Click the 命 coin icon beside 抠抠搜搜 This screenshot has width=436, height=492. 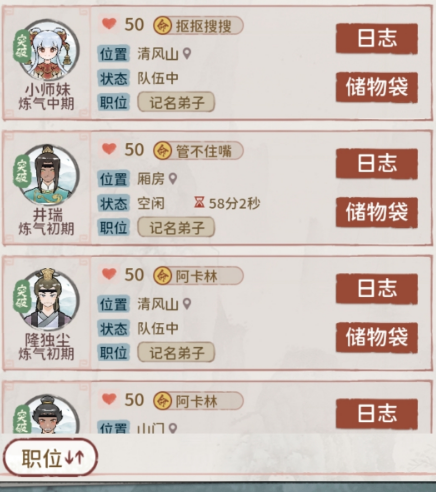coord(162,26)
